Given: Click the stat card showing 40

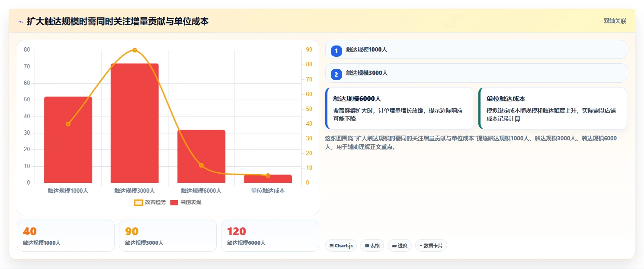Looking at the screenshot, I should point(66,236).
